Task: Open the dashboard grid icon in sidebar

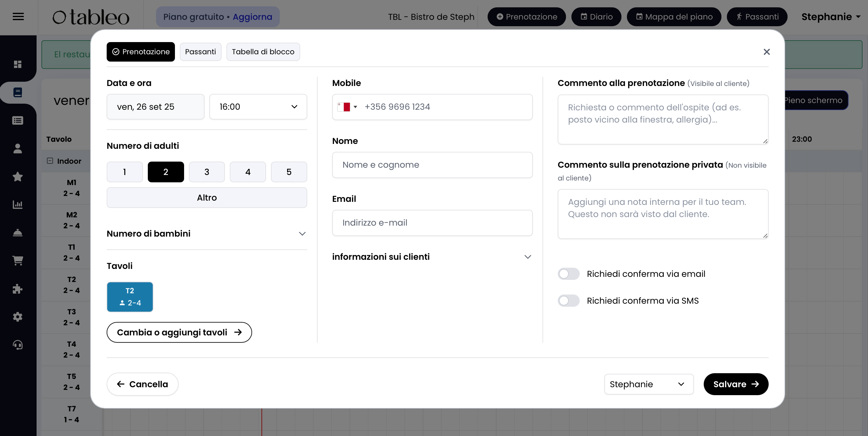Action: pos(17,64)
